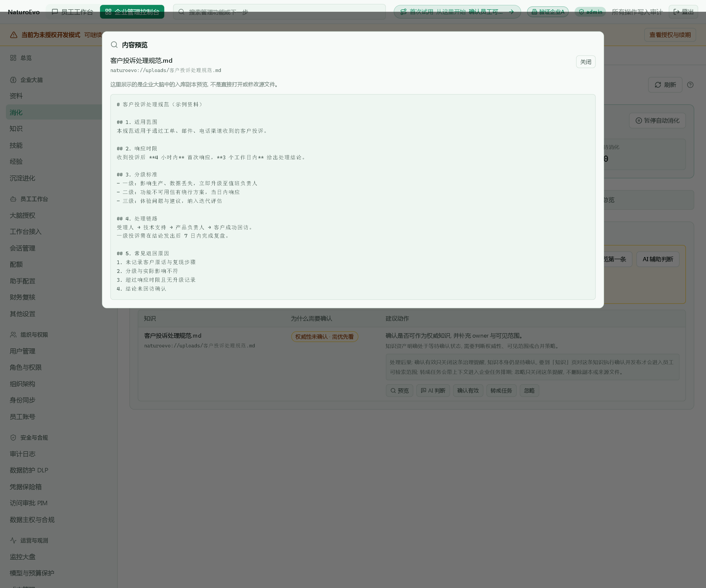Open 财务复核 in sidebar
This screenshot has width=706, height=588.
pos(23,297)
